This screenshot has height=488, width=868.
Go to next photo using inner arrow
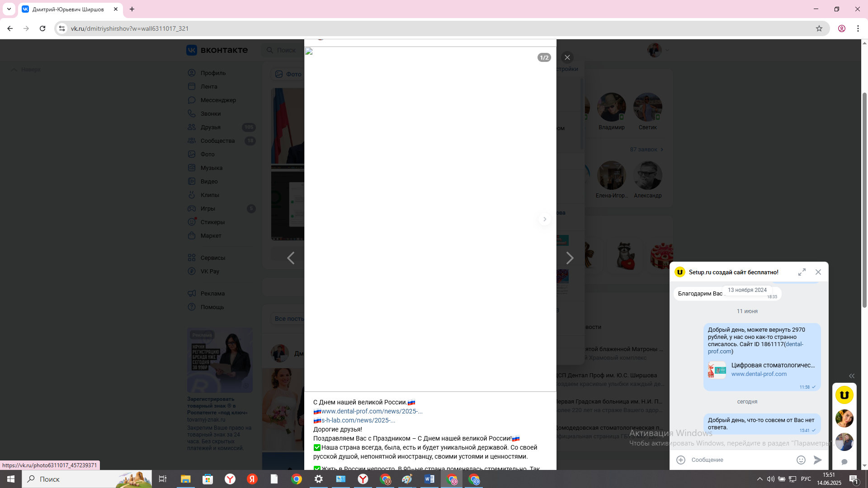point(544,219)
